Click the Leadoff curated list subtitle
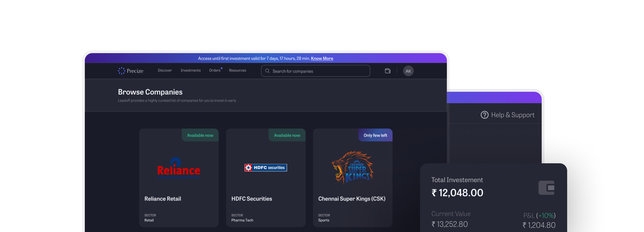644x232 pixels. click(177, 100)
